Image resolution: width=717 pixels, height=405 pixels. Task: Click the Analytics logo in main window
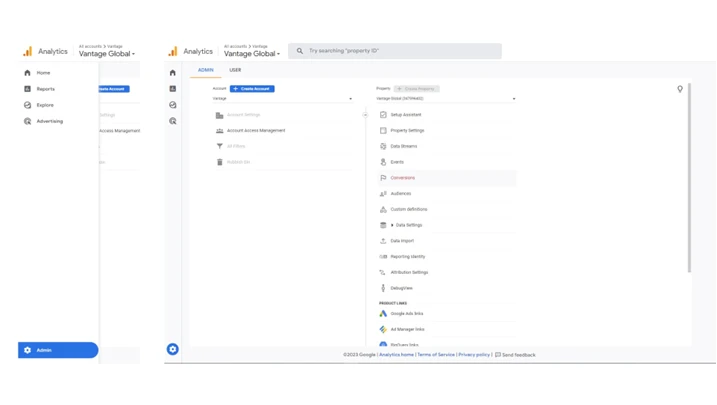[173, 51]
